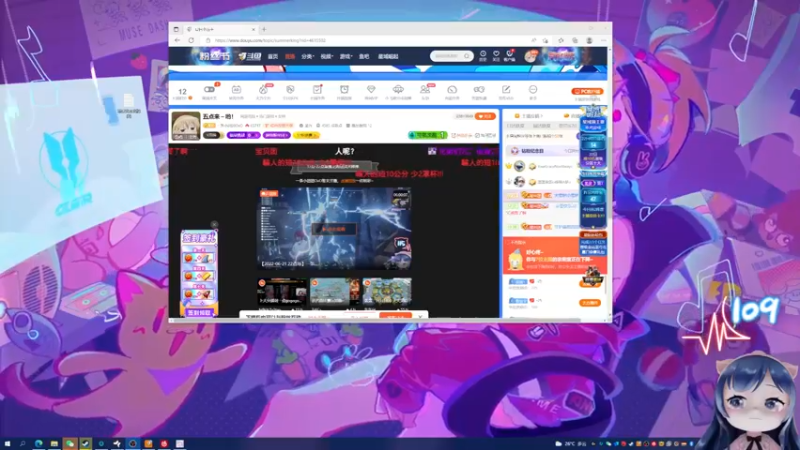This screenshot has height=450, width=800.
Task: Expand the 视频 nav dropdown
Action: click(327, 57)
